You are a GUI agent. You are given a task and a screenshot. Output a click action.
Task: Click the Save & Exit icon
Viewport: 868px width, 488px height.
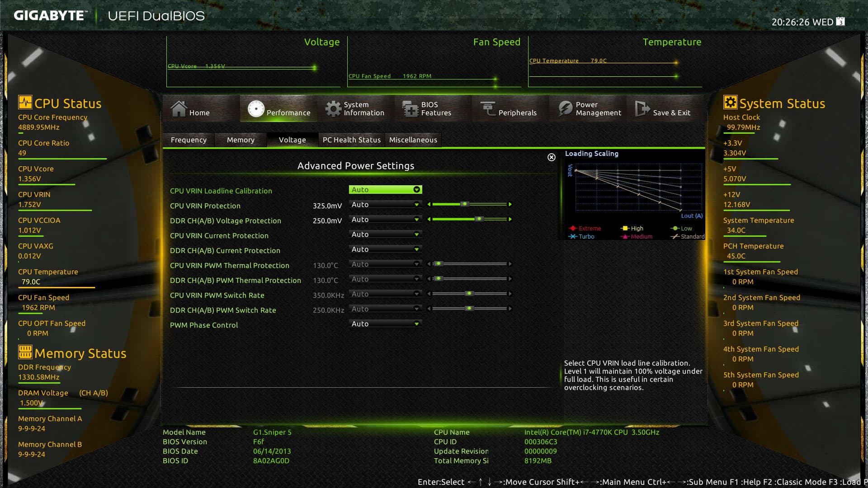[642, 109]
